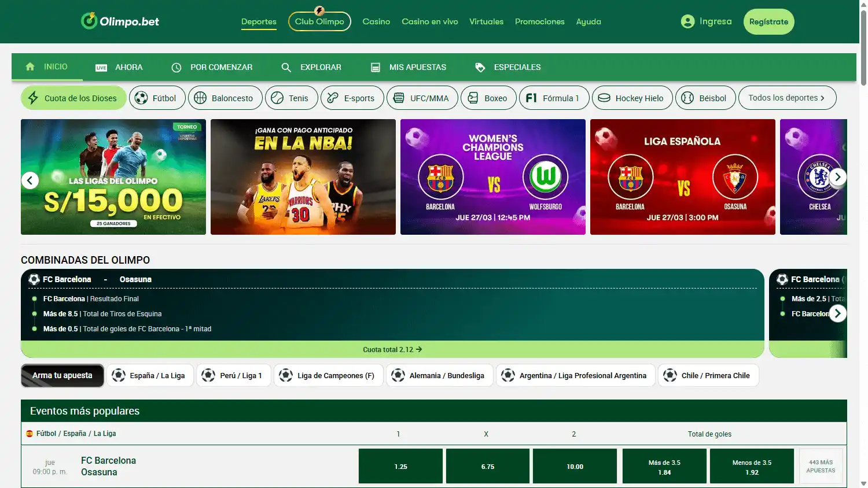Click the hockey puck icon in Hockey Hielo chip
This screenshot has width=868, height=488.
pos(604,98)
